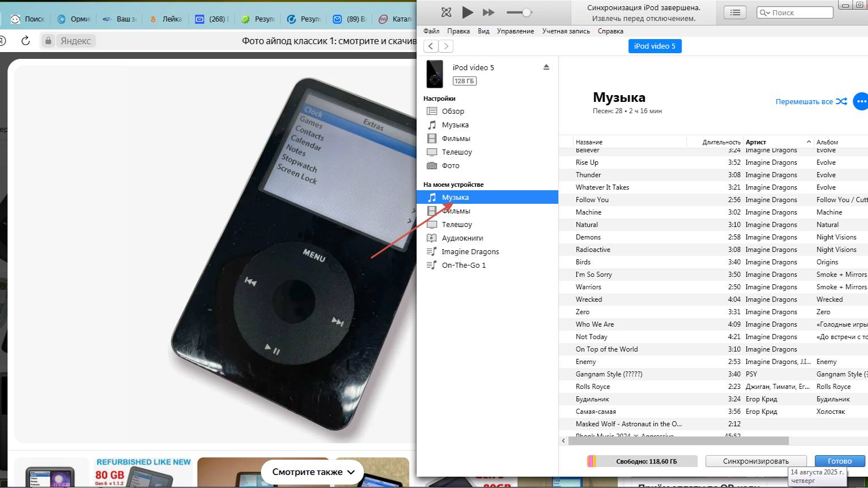Minimize the iTunes window
This screenshot has width=868, height=488.
point(845,5)
